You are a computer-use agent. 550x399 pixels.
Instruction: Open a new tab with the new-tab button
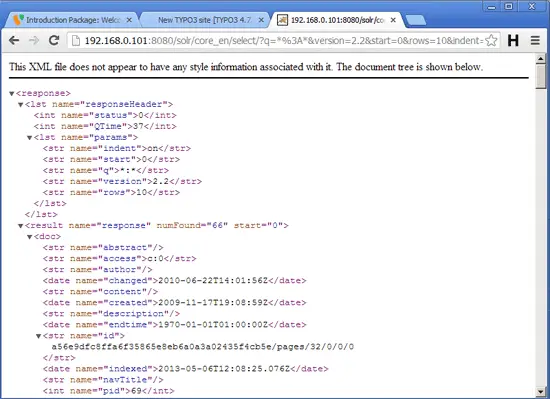click(416, 20)
